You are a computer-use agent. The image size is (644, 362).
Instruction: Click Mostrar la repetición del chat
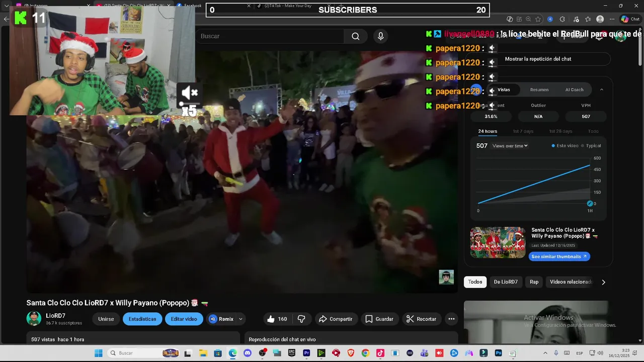[538, 59]
